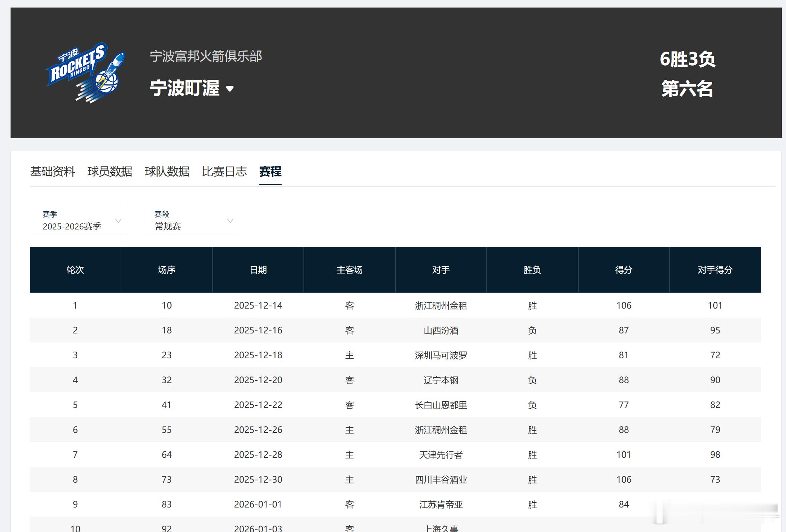Open the 赛季 season selector dropdown
The height and width of the screenshot is (532, 786).
click(x=79, y=220)
